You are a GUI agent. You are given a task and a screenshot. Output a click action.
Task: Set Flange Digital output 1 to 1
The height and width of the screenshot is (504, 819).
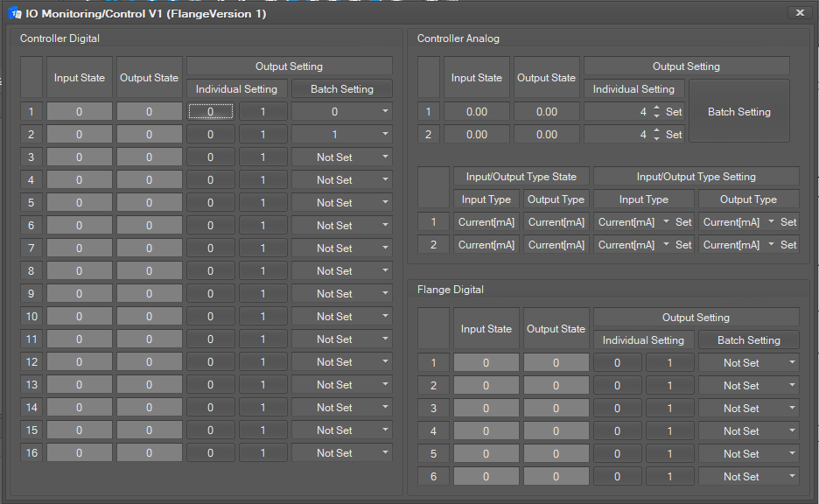click(x=670, y=363)
